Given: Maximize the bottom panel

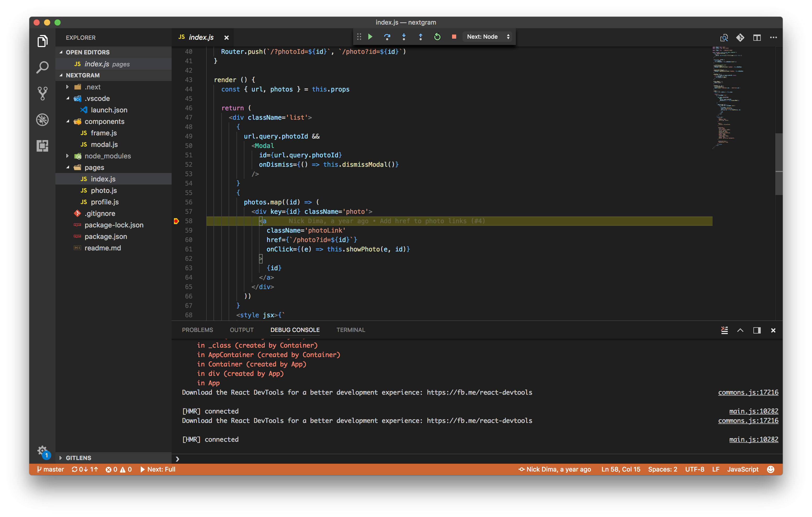Looking at the screenshot, I should [740, 330].
